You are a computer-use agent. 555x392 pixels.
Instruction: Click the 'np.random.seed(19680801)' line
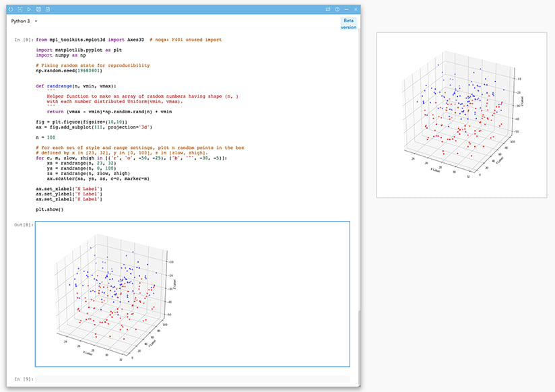69,71
